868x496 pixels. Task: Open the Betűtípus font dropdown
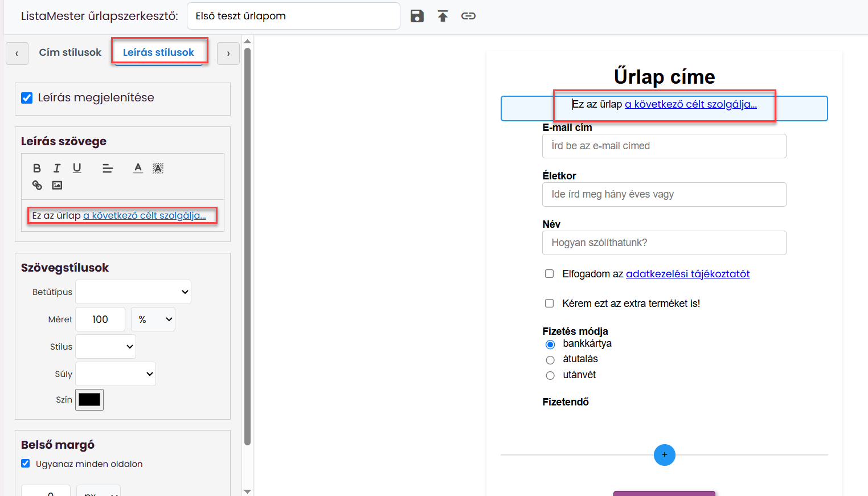click(x=133, y=292)
